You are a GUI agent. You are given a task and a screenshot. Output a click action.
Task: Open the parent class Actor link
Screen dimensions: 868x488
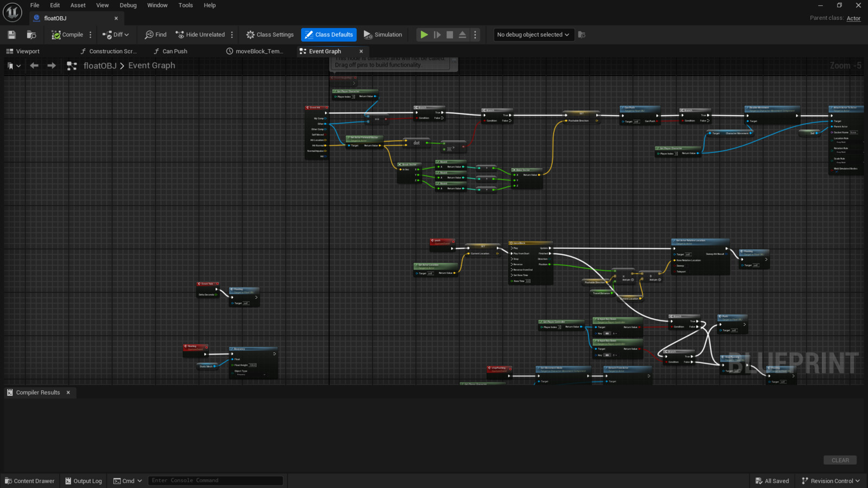click(853, 18)
